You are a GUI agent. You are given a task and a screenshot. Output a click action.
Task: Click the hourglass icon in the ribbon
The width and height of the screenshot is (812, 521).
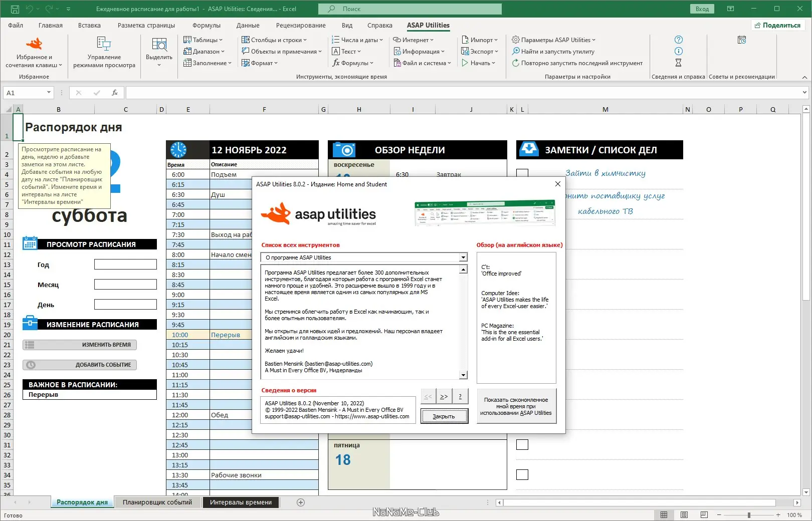click(x=678, y=63)
